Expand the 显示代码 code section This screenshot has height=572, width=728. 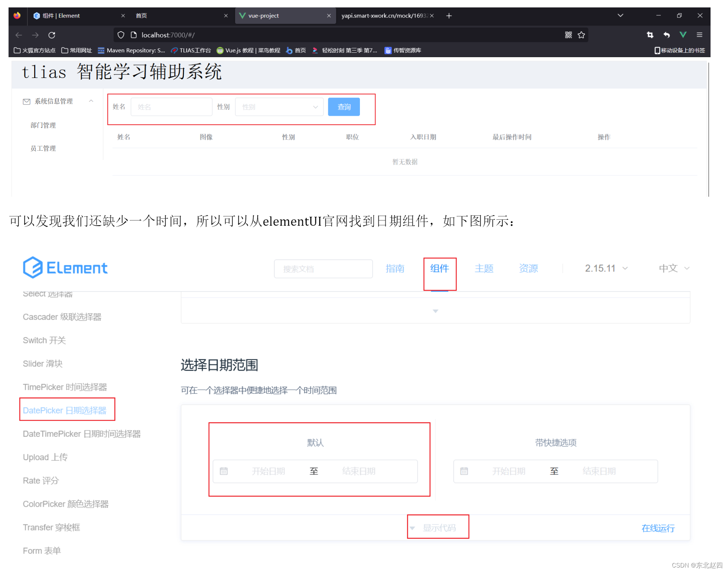(438, 527)
